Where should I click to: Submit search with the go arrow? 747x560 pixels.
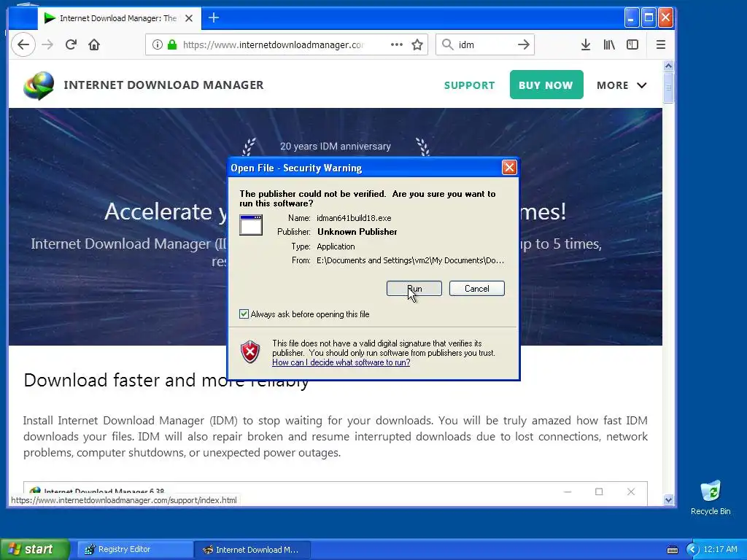pyautogui.click(x=524, y=44)
